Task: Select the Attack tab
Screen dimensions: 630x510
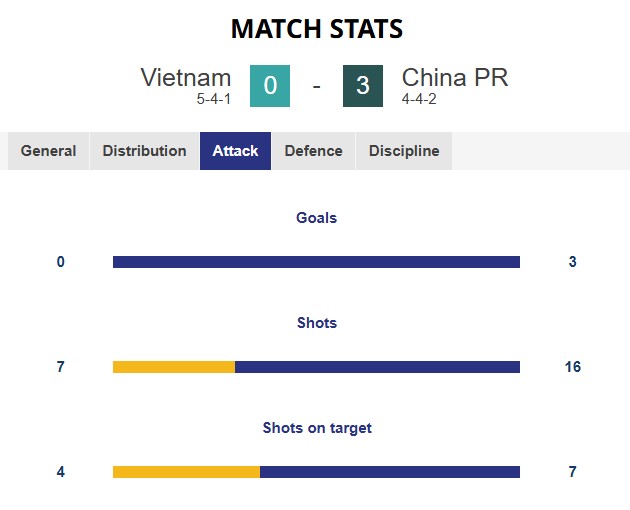Action: pos(235,151)
